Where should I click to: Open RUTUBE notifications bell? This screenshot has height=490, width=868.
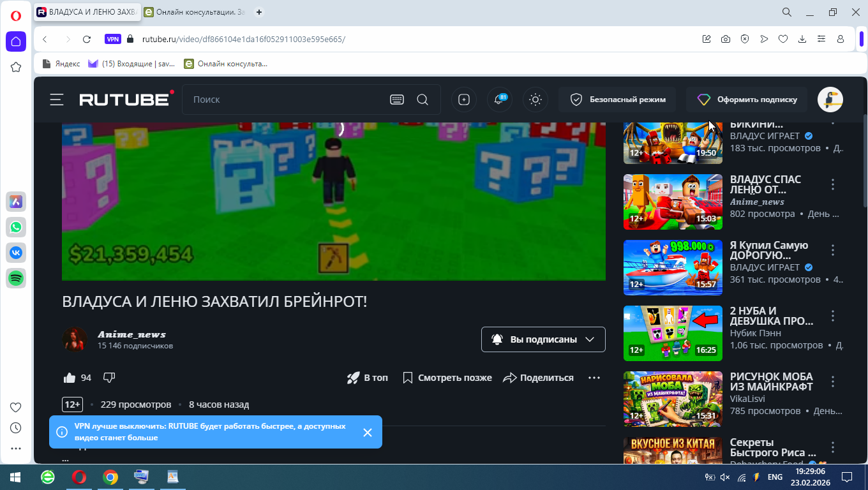tap(499, 100)
